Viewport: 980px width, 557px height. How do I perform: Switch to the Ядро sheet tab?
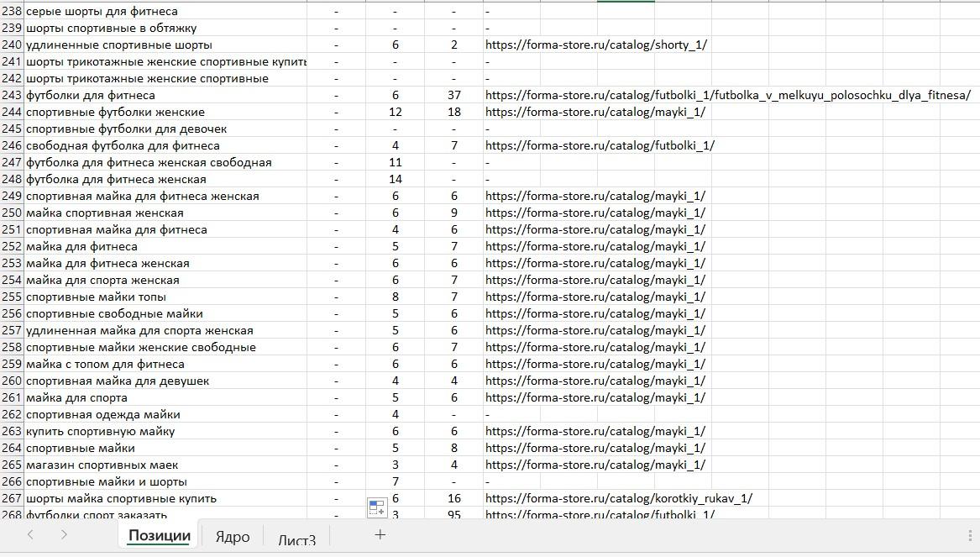point(233,536)
